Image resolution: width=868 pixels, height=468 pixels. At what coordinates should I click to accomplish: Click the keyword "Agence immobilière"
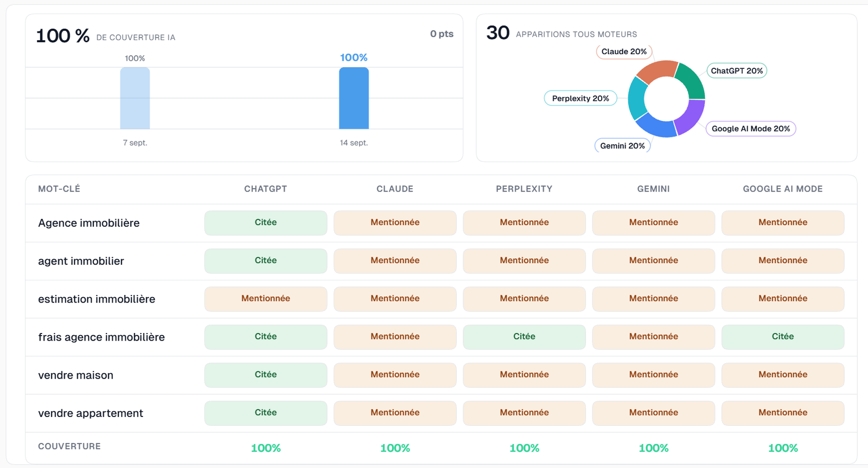coord(89,223)
